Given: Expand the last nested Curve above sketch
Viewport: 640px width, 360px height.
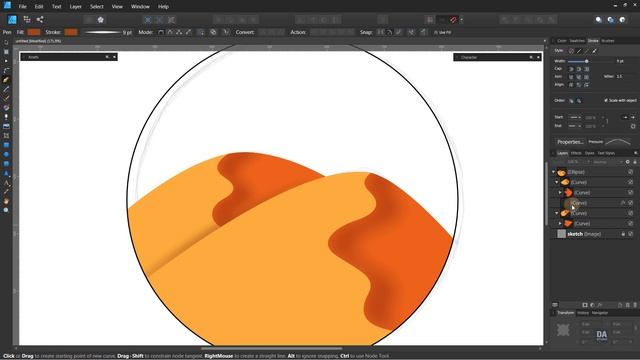Looking at the screenshot, I should click(560, 224).
